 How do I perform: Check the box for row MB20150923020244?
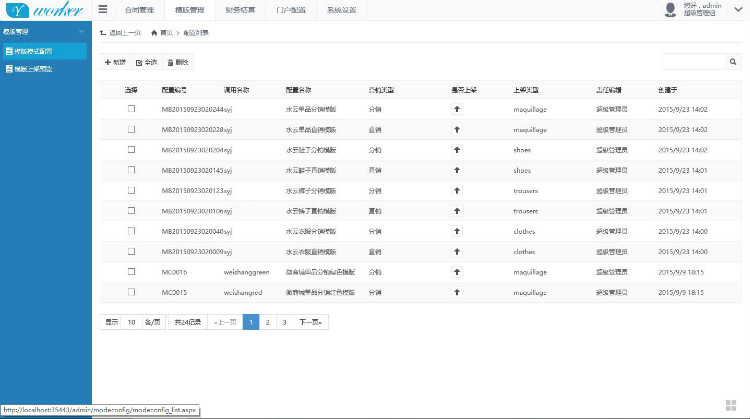pos(132,109)
